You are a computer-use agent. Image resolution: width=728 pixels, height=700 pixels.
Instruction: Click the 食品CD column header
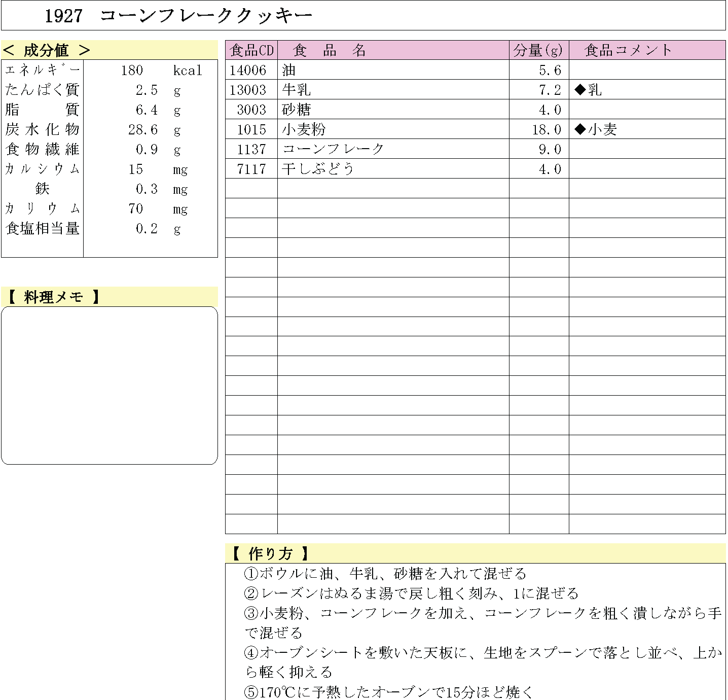pos(251,50)
